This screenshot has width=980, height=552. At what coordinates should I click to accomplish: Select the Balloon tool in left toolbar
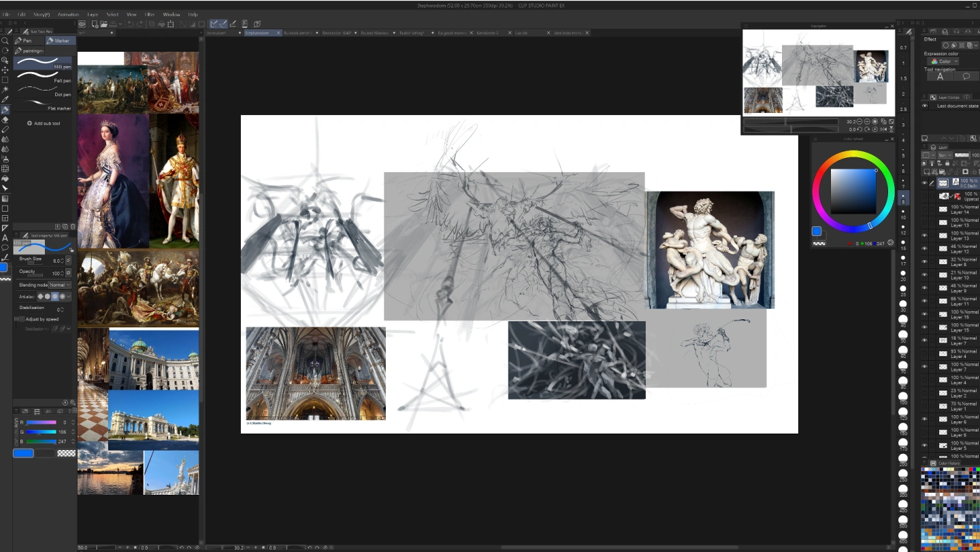click(x=5, y=247)
